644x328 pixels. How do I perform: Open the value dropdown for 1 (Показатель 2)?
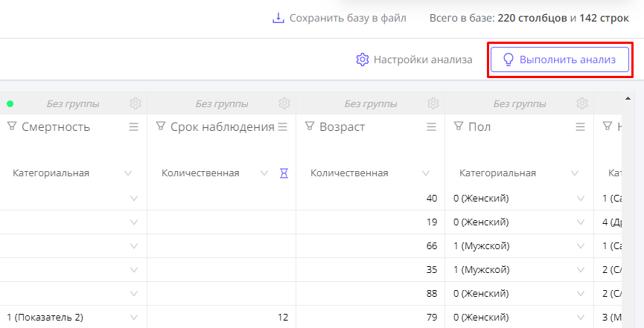[134, 318]
